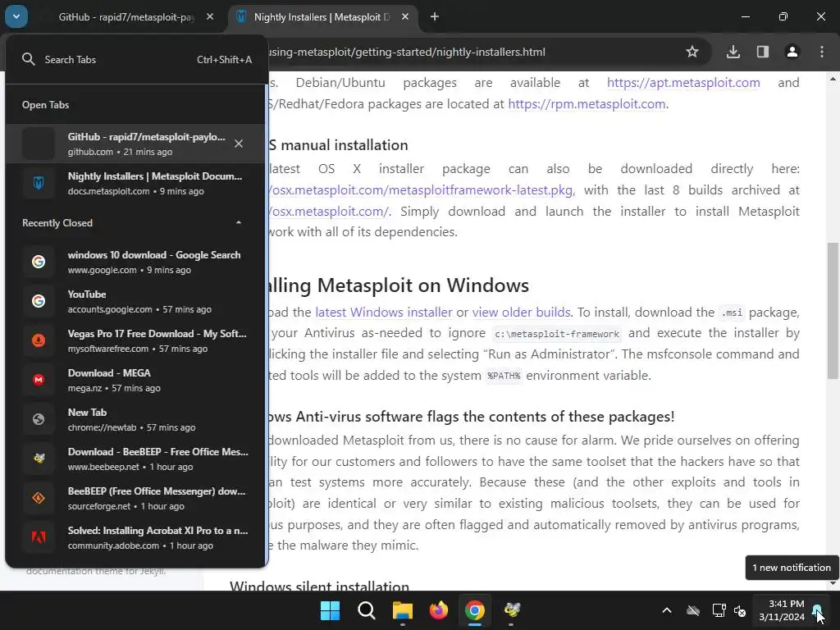Open Firefox from the taskbar
This screenshot has height=630, width=840.
439,610
